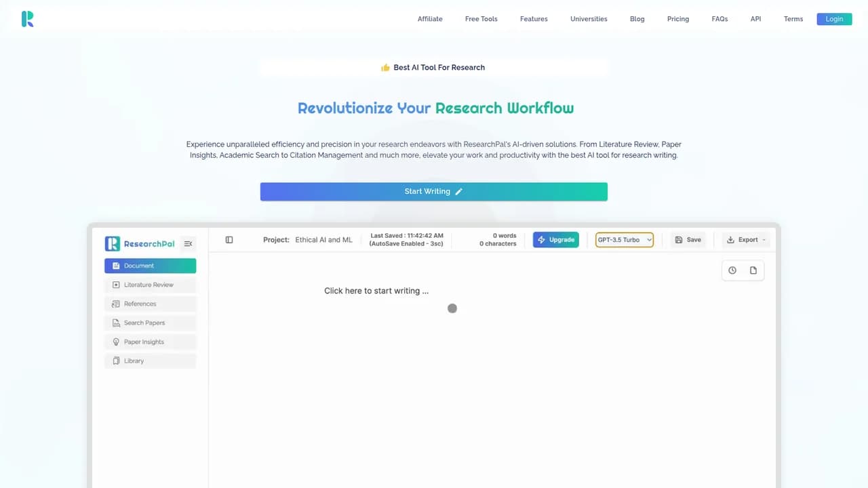
Task: Open the Blog link
Action: [637, 19]
